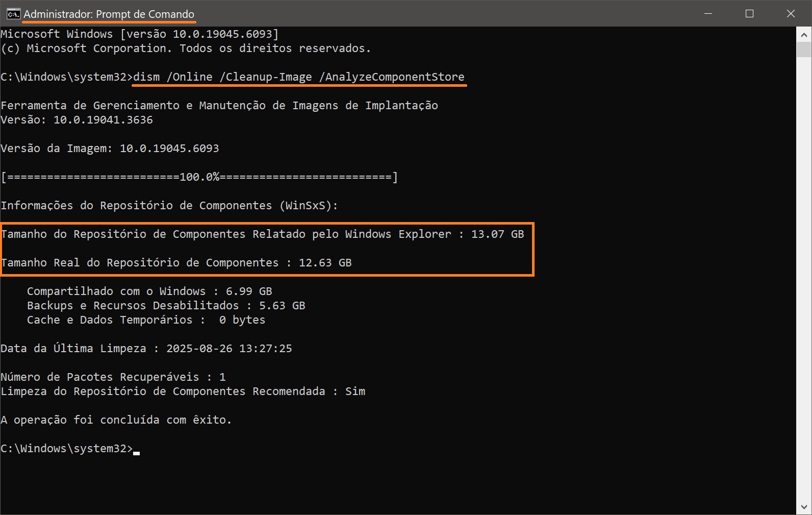Click the blinking cursor at the last prompt
The image size is (812, 515).
(136, 451)
